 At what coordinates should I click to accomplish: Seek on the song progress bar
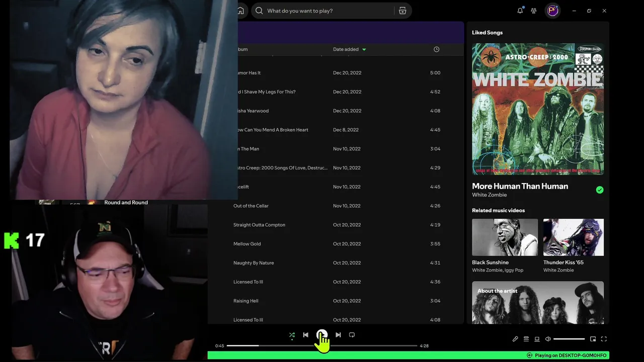[322, 346]
